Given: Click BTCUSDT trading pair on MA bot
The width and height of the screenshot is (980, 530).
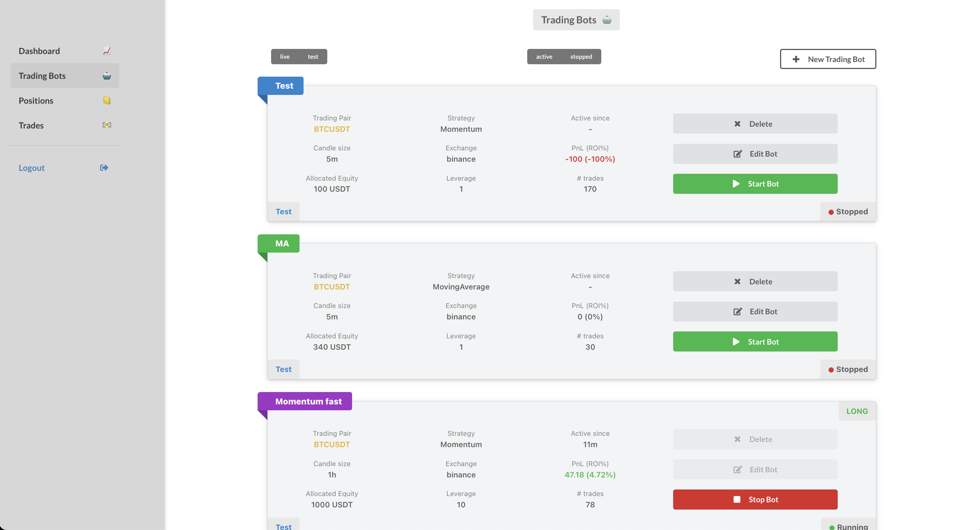Looking at the screenshot, I should 332,287.
